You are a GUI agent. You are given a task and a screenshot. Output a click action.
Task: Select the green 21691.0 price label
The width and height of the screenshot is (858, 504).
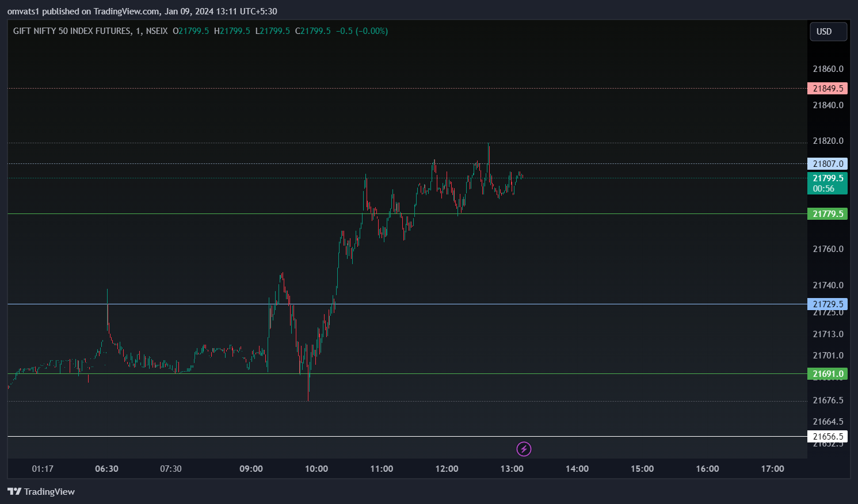[828, 374]
